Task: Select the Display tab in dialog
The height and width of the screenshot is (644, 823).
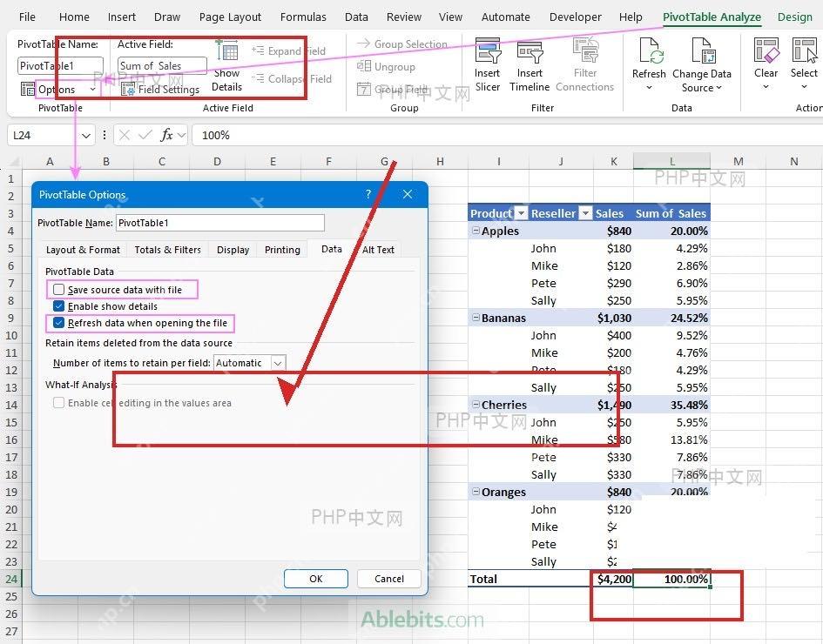Action: 233,250
